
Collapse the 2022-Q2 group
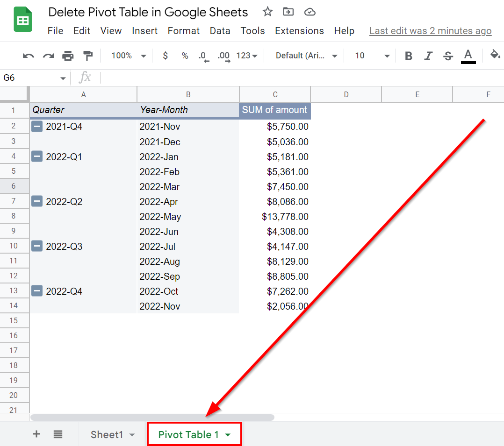pyautogui.click(x=37, y=201)
